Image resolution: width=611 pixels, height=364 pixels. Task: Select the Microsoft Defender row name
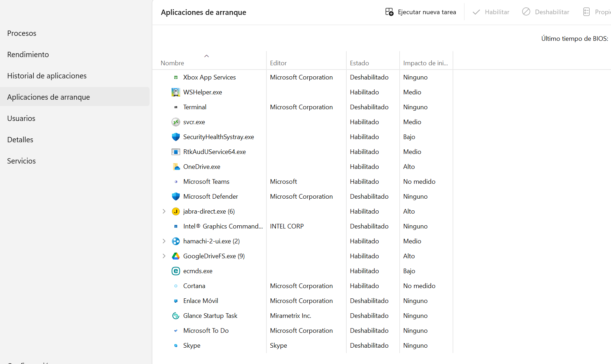click(x=211, y=197)
